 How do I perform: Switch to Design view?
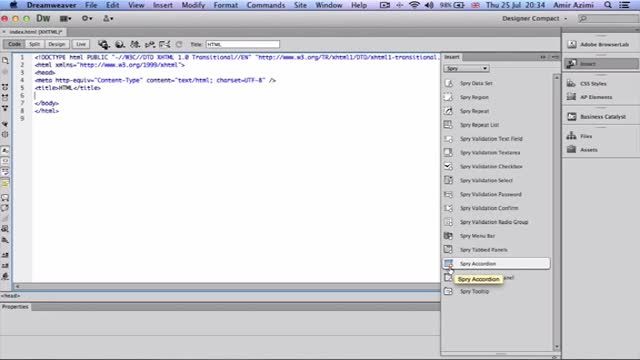(x=56, y=44)
